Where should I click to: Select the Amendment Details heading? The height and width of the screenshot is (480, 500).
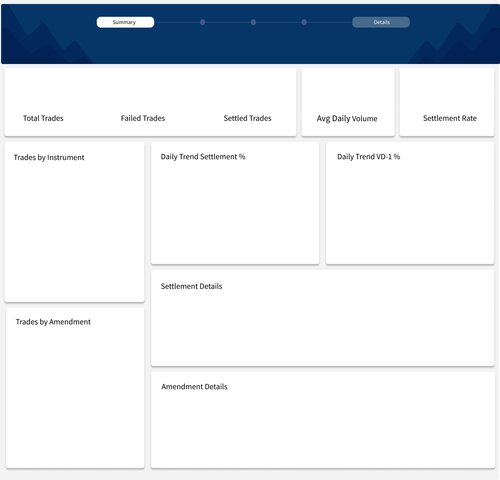(x=194, y=387)
